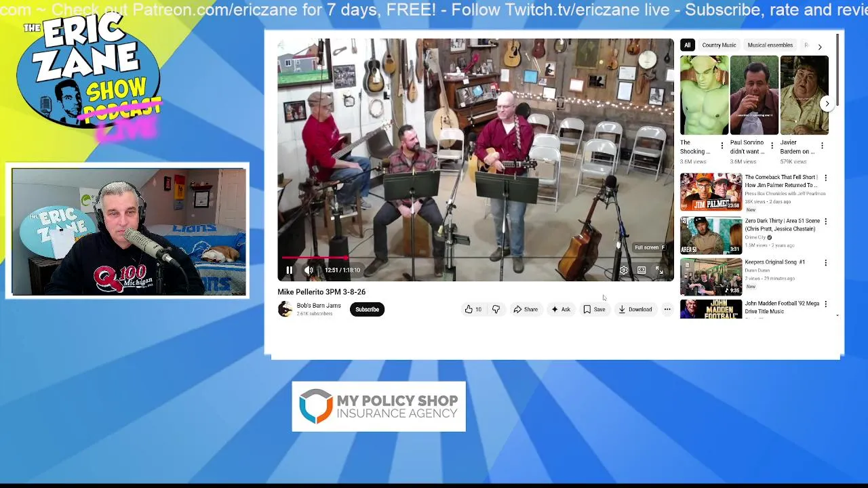Open the Ask AI button

coord(560,309)
